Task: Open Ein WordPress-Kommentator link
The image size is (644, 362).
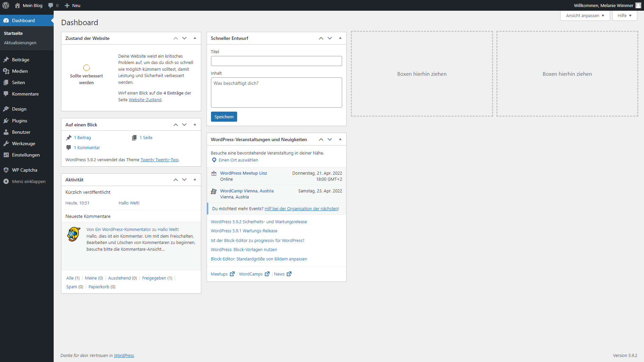Action: (123, 229)
